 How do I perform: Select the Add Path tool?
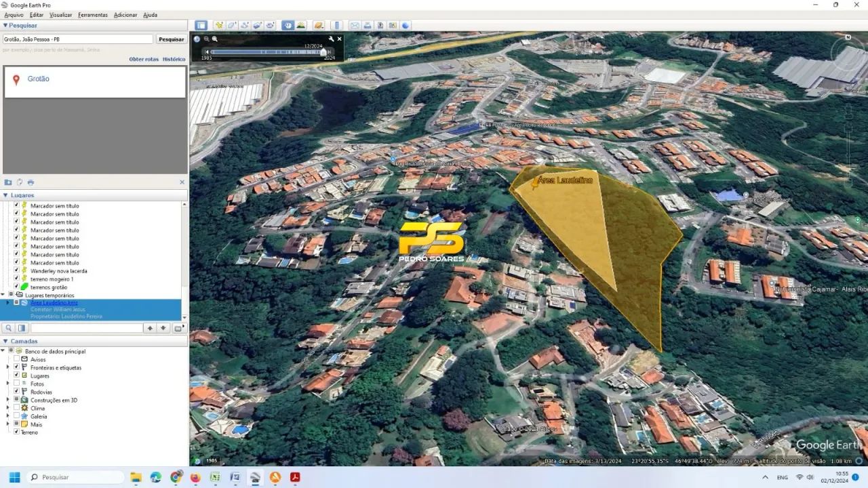[245, 25]
